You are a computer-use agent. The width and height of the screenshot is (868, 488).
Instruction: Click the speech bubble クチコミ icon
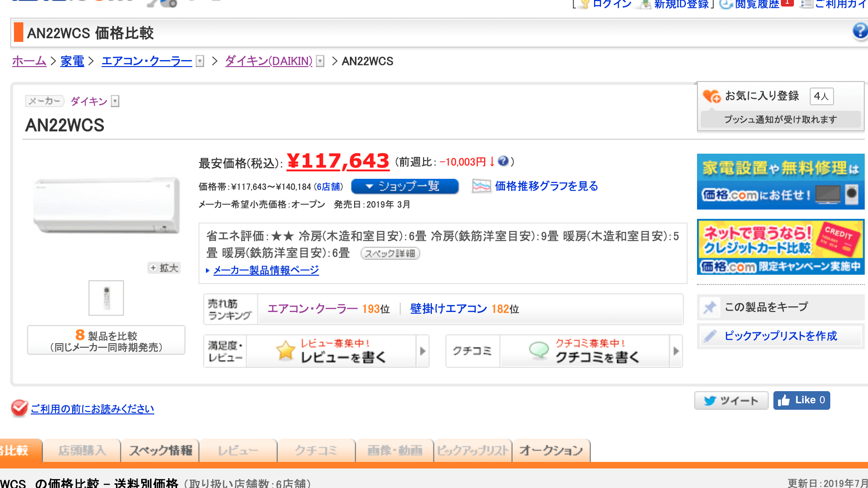[x=539, y=349]
